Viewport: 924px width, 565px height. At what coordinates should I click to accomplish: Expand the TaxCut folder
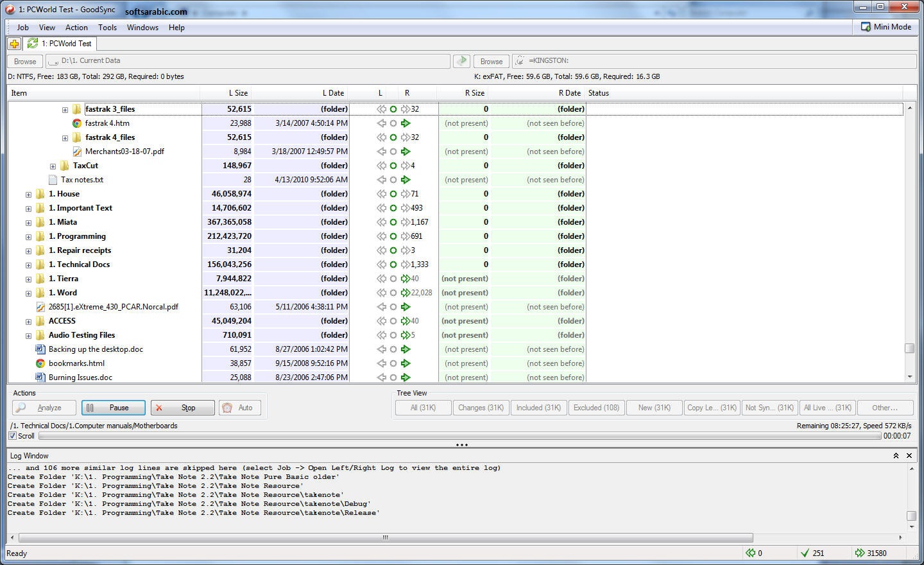pos(53,166)
